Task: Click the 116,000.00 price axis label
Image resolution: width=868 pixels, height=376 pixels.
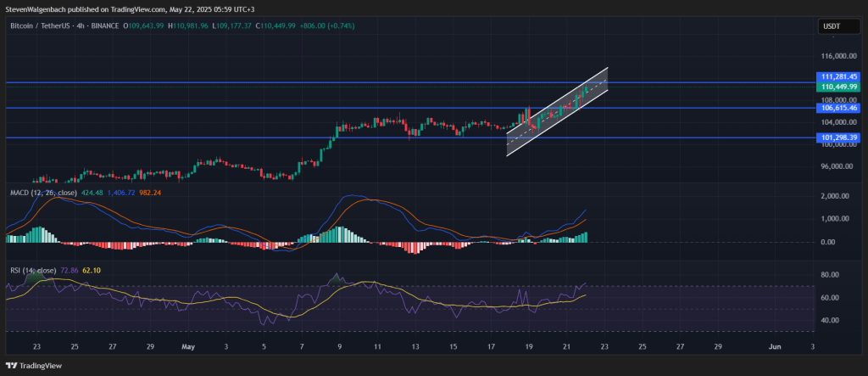Action: click(x=837, y=56)
